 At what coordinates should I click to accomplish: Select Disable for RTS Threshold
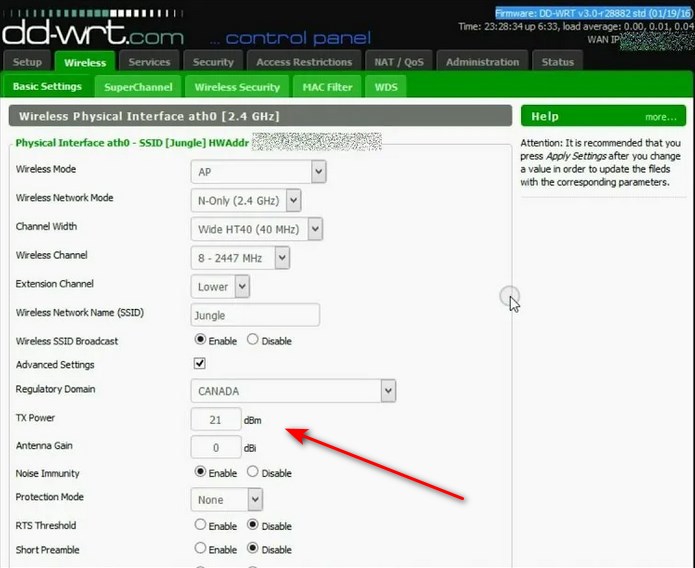pos(253,525)
